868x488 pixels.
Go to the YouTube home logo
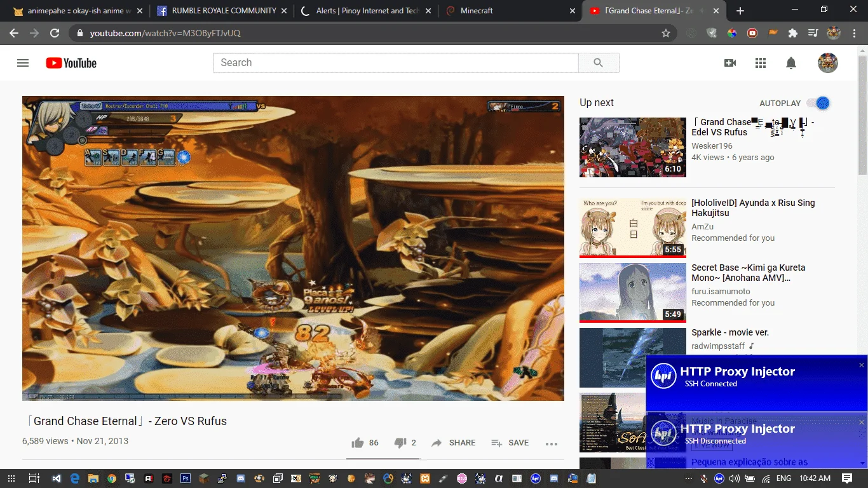point(71,63)
